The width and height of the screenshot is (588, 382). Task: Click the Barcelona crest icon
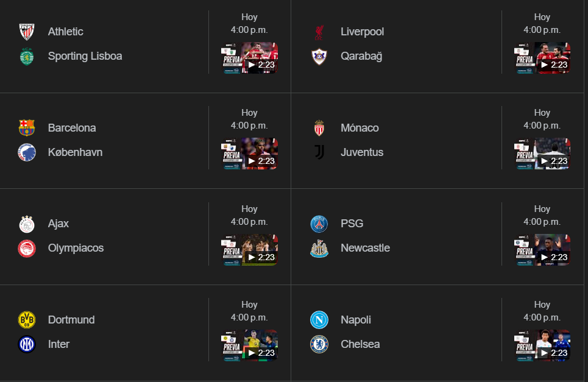(27, 128)
